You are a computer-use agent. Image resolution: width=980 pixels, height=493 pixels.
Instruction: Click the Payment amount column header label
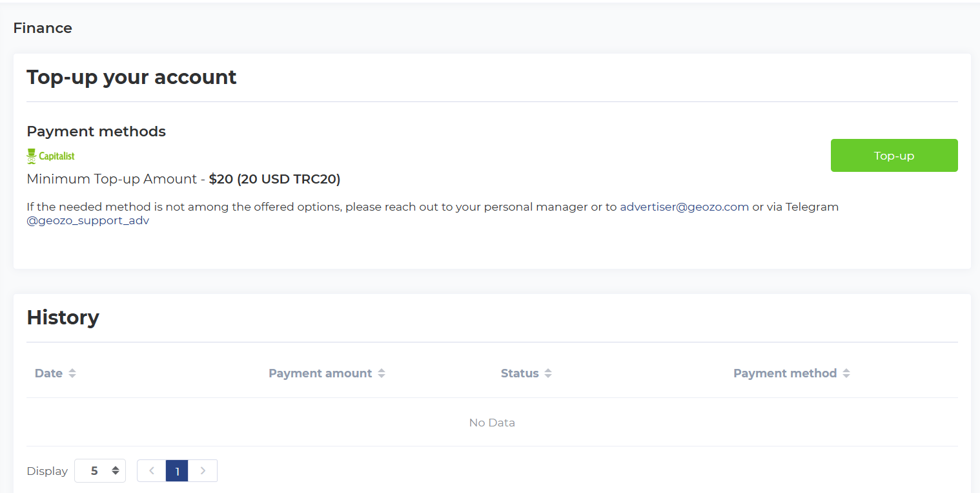(x=320, y=373)
